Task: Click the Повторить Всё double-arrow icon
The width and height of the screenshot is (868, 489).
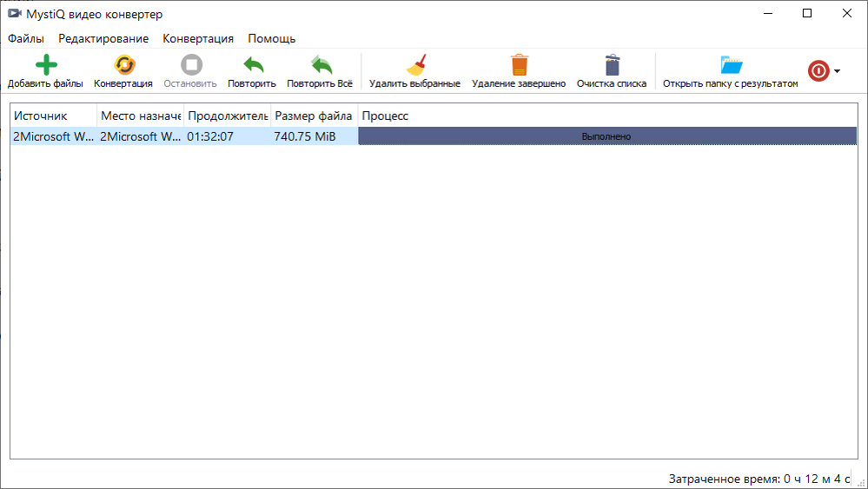Action: click(321, 65)
